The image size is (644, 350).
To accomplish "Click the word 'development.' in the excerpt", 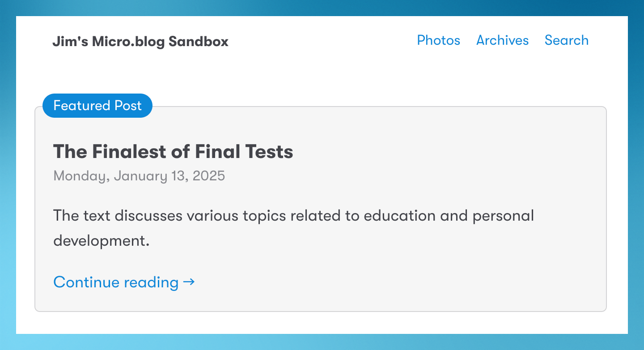I will point(101,241).
